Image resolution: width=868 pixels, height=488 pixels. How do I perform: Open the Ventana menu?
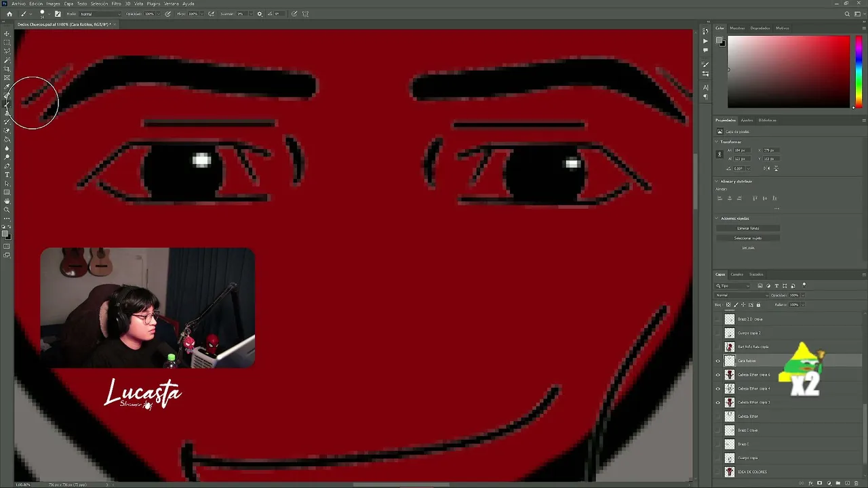point(172,3)
